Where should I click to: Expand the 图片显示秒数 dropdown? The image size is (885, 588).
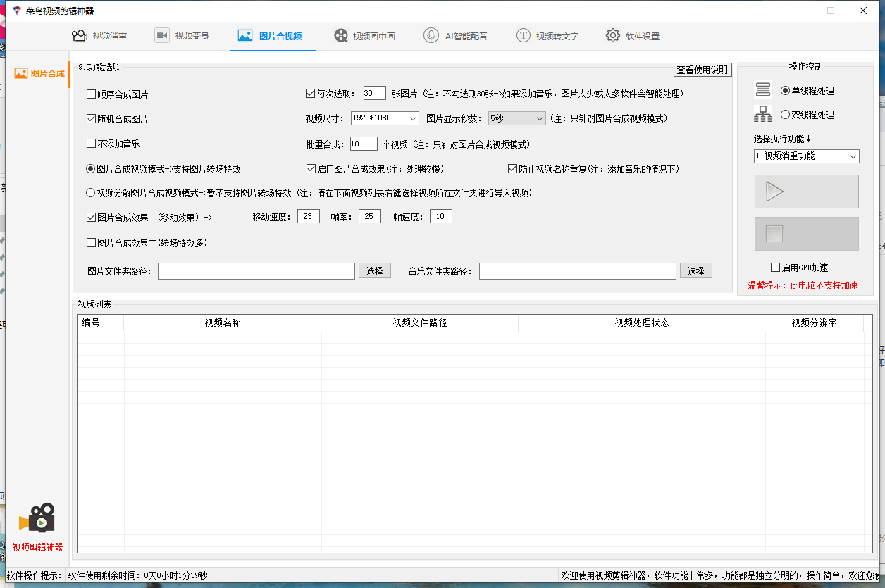(516, 118)
